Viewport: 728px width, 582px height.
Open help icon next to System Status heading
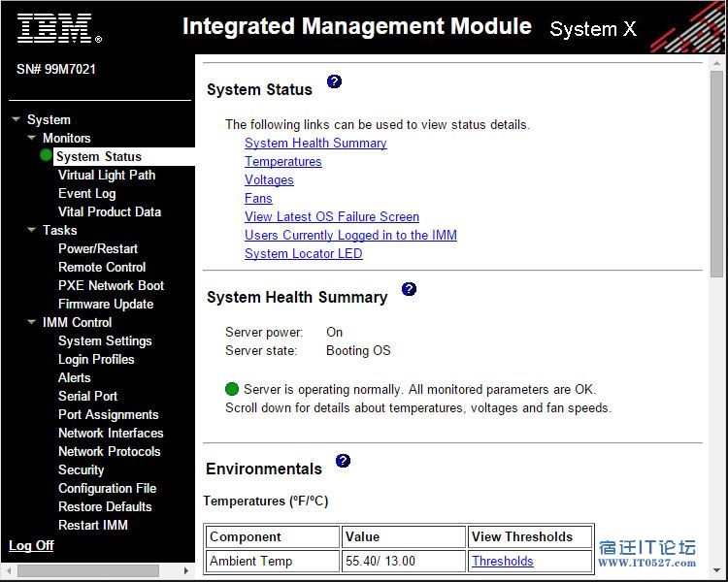coord(334,81)
